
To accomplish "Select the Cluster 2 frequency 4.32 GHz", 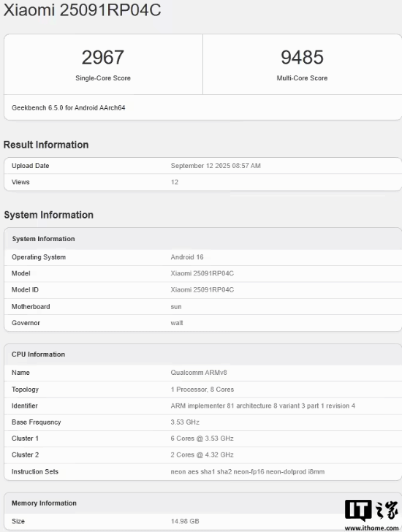I will [219, 455].
